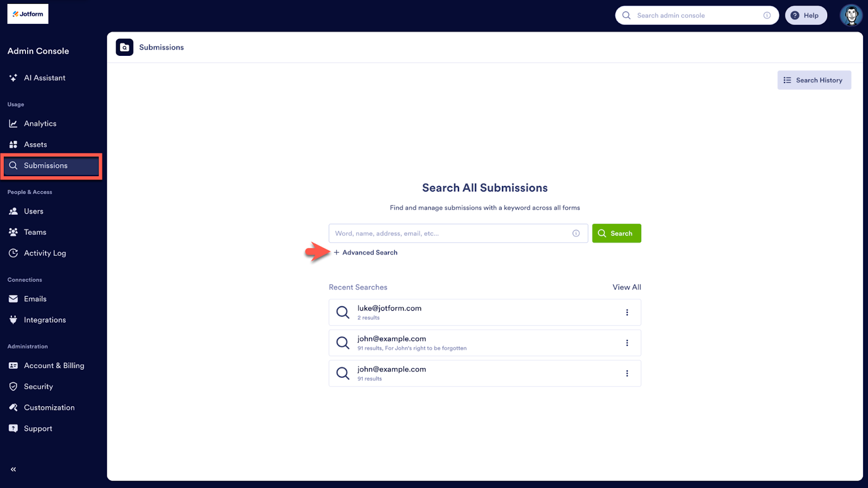Viewport: 868px width, 488px height.
Task: Open options menu for John's right to be forgotten search
Action: tap(627, 342)
